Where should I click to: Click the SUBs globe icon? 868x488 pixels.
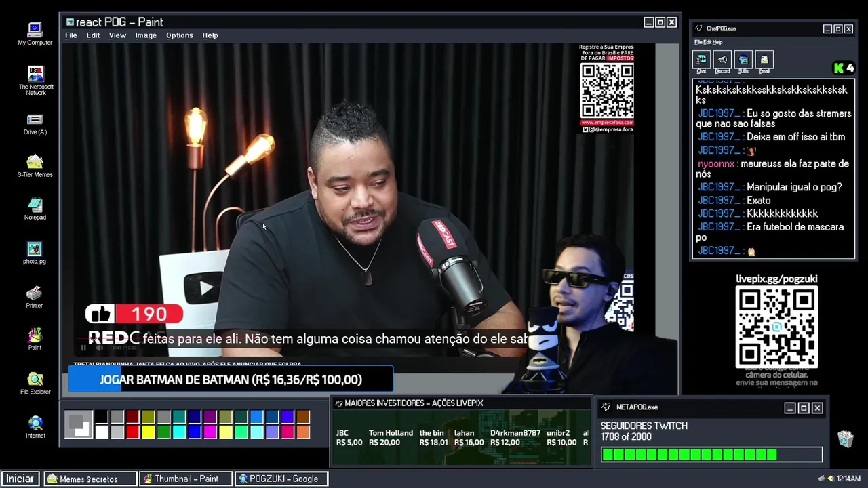pos(743,61)
